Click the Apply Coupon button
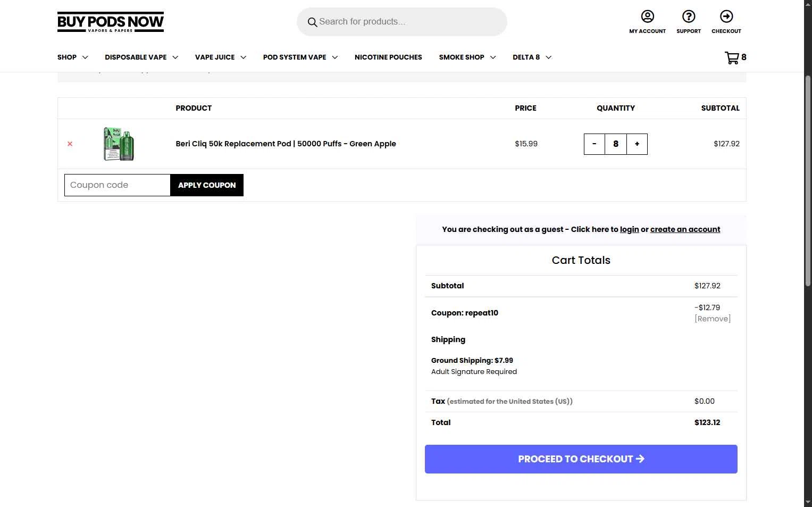Image resolution: width=812 pixels, height=507 pixels. 207,185
